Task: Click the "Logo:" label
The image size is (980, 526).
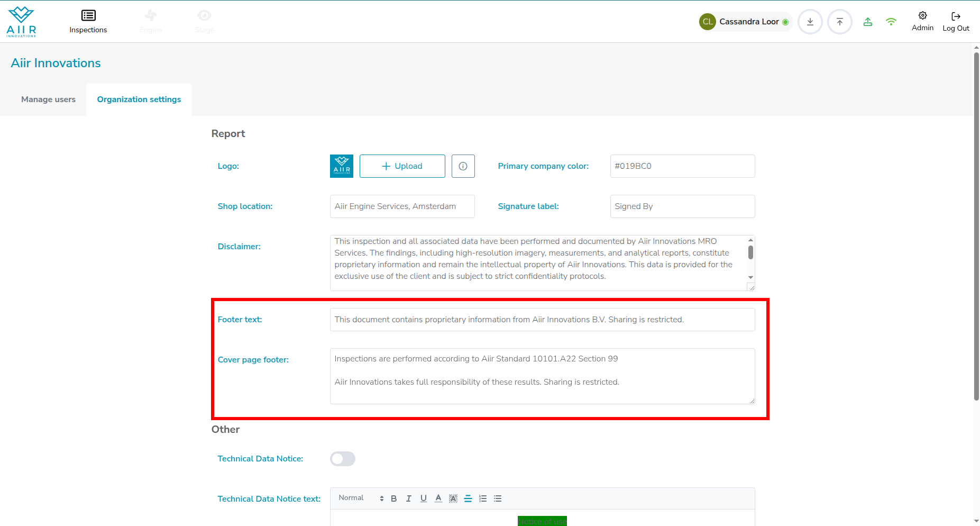Action: 228,166
